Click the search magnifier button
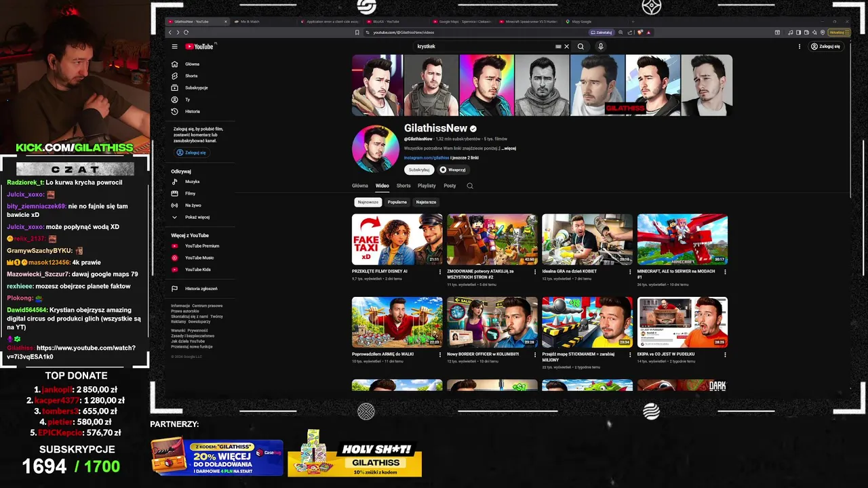 pyautogui.click(x=580, y=47)
